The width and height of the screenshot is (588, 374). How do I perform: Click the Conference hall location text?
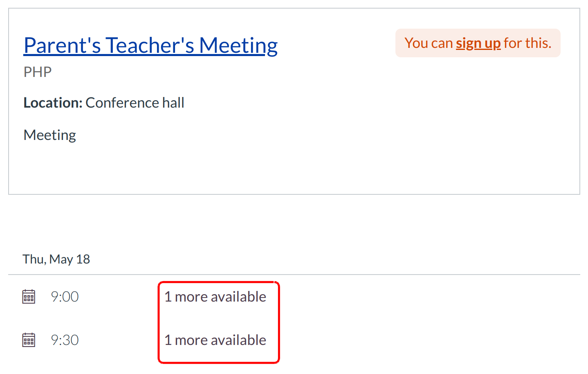[x=135, y=103]
